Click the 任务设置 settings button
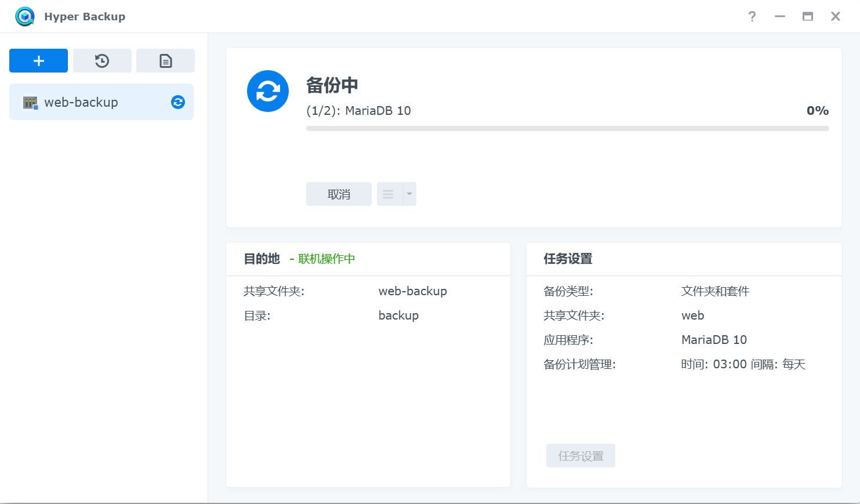The height and width of the screenshot is (504, 860). 580,455
